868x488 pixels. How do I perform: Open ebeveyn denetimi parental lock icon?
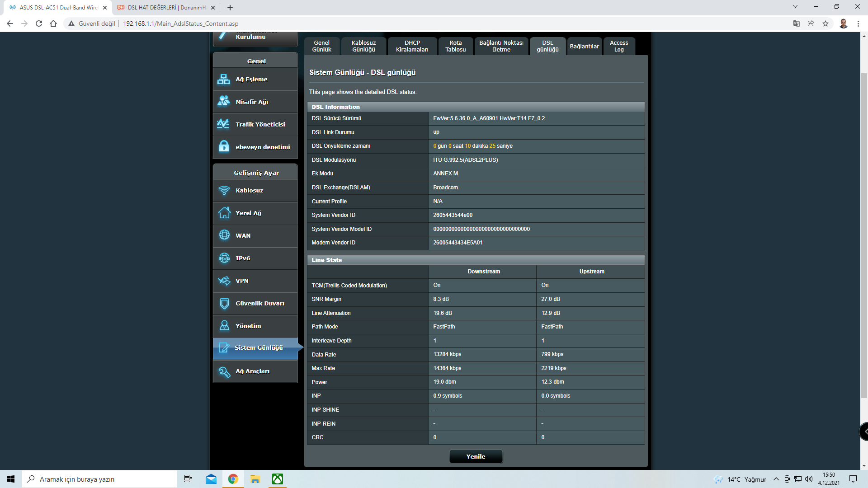[x=224, y=146]
